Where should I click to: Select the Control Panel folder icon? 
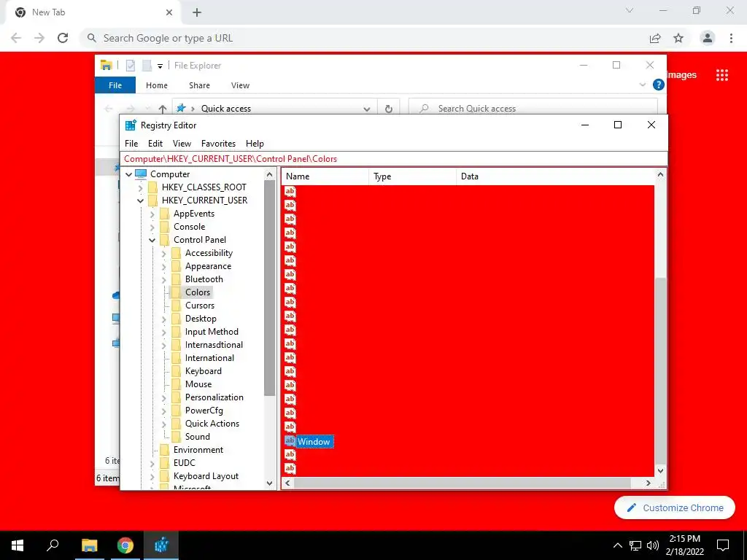tap(165, 239)
